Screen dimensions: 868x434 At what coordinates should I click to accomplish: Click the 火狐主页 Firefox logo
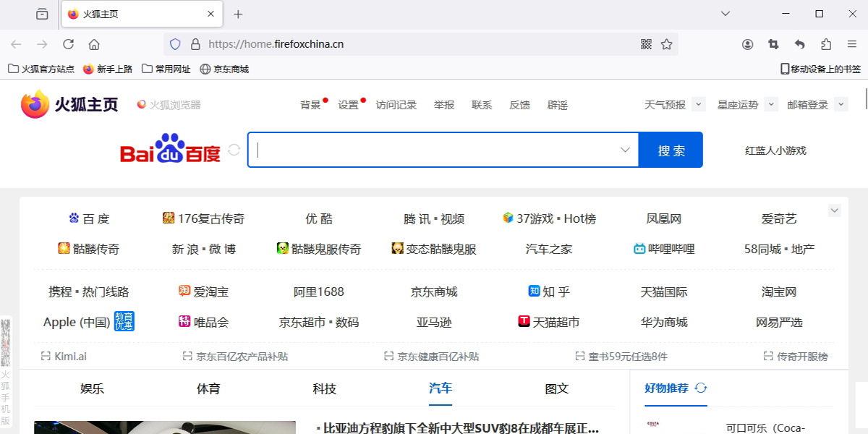(69, 105)
